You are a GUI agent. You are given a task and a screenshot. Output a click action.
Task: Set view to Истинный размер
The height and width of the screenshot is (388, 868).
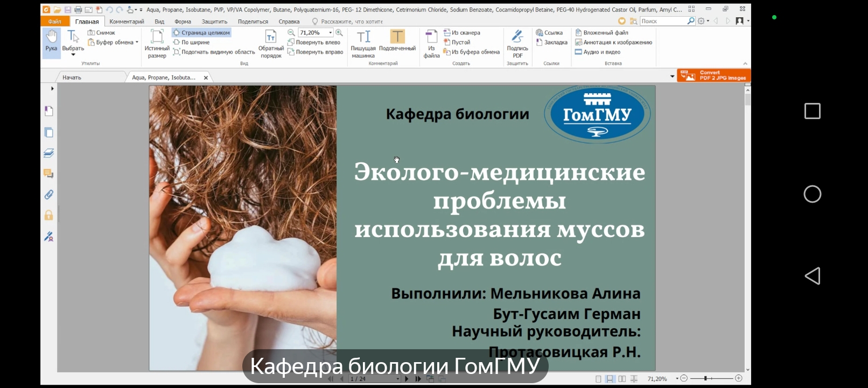pos(157,44)
